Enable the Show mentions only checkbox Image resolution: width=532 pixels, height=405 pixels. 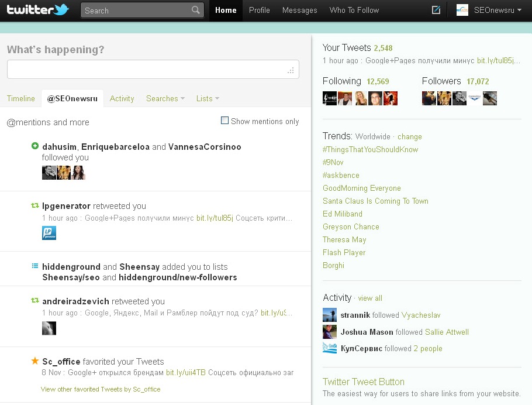click(224, 121)
